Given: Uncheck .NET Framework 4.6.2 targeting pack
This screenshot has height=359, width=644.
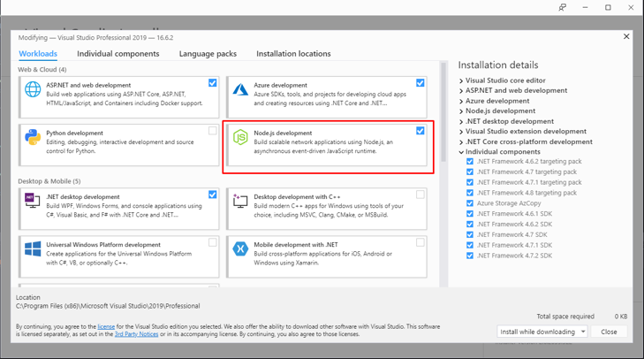Looking at the screenshot, I should point(470,162).
